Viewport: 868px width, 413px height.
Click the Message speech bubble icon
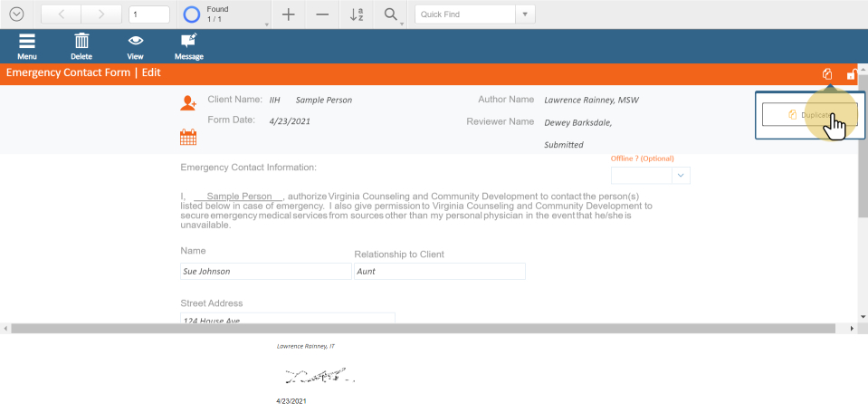(188, 42)
